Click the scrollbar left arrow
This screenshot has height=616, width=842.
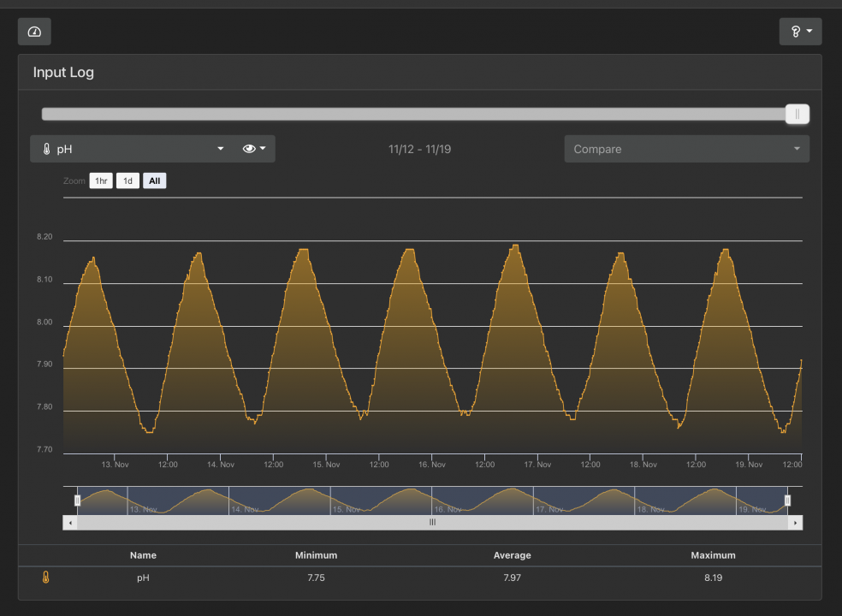coord(70,522)
